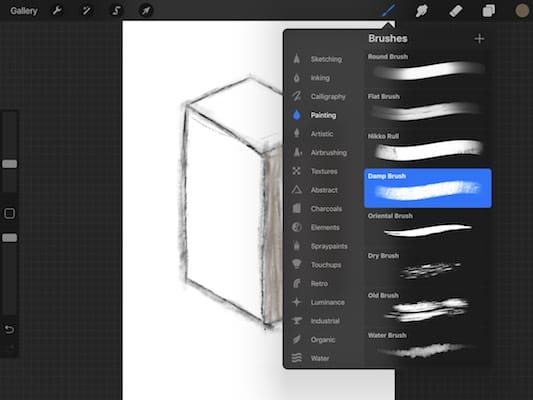The height and width of the screenshot is (400, 533).
Task: Click the brush opacity slider handle
Action: (10, 238)
